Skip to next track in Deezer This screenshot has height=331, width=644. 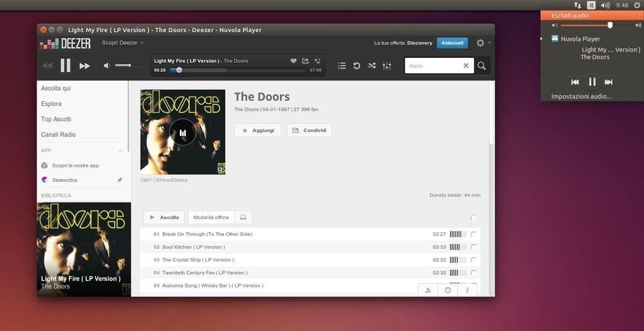[85, 66]
